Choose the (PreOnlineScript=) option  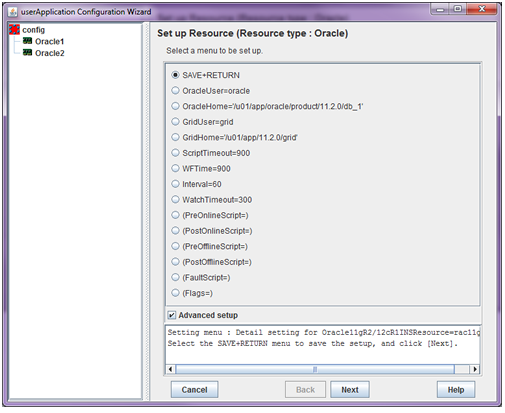click(x=210, y=215)
